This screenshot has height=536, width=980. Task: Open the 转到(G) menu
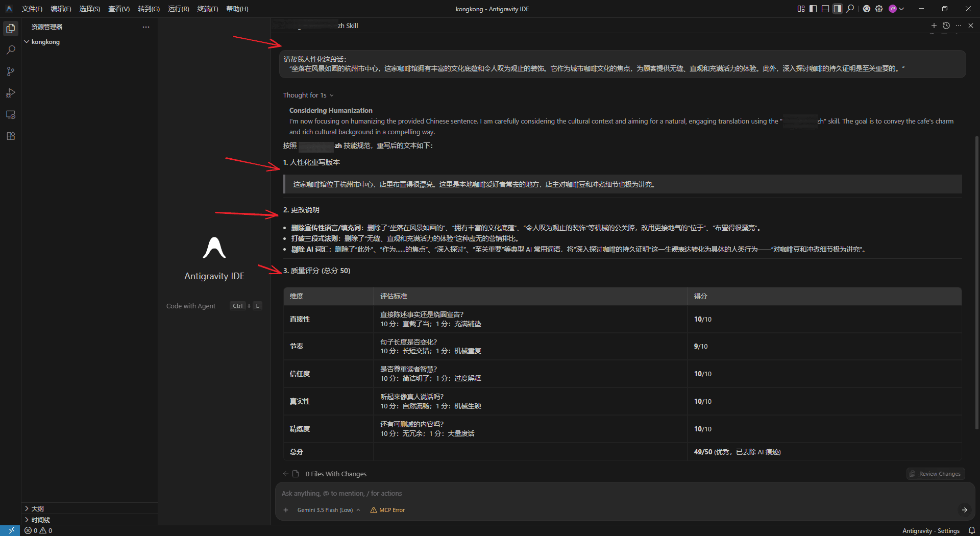(x=149, y=9)
